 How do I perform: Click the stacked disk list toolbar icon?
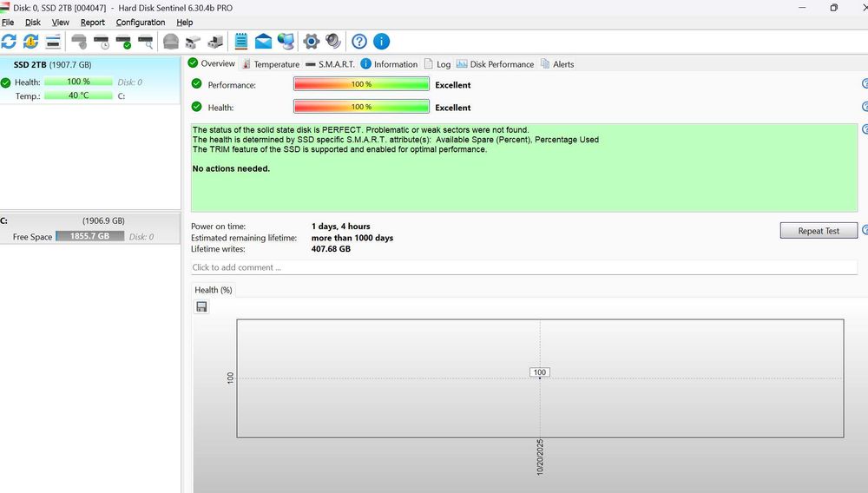[x=53, y=42]
